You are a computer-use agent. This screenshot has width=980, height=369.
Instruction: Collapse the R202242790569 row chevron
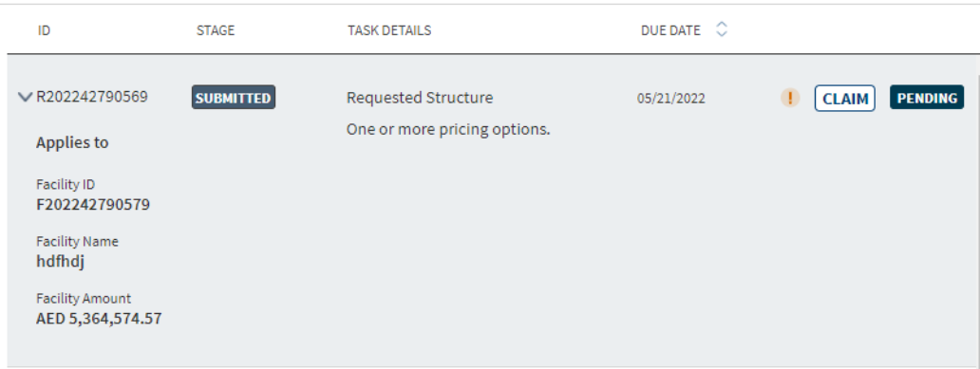(25, 98)
